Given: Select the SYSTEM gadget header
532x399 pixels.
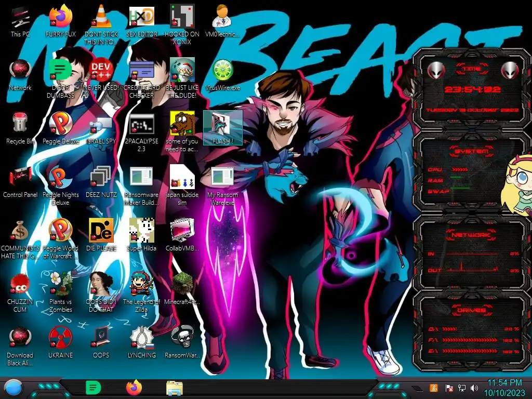Looking at the screenshot, I should pos(472,151).
